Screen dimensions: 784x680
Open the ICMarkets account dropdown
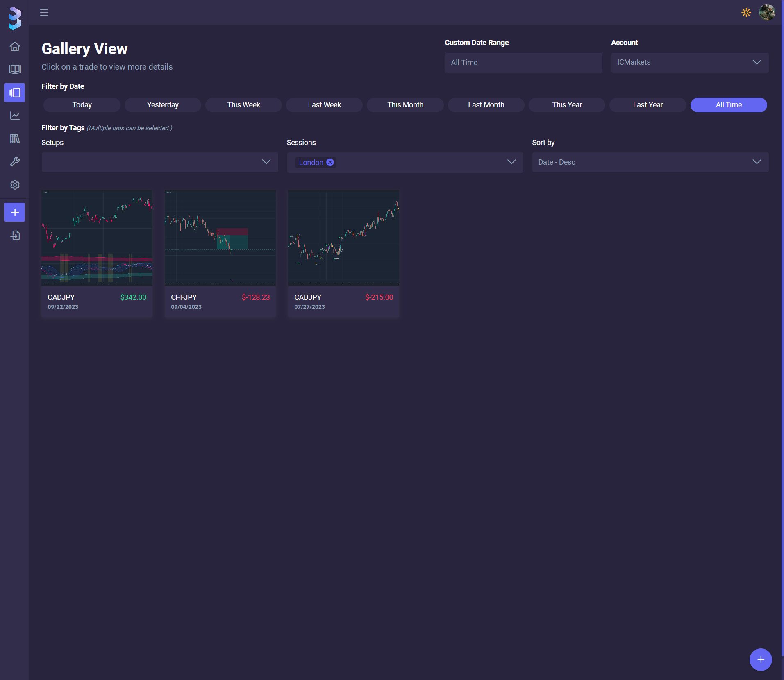click(x=690, y=62)
